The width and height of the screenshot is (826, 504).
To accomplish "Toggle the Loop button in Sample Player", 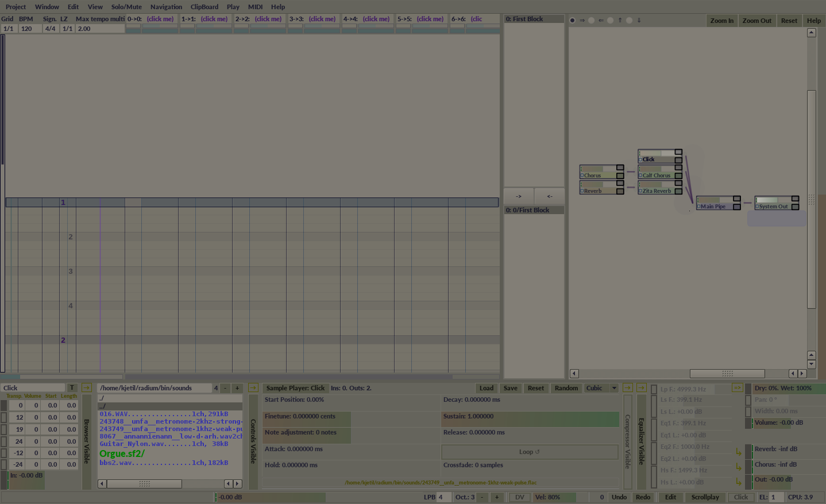I will click(529, 452).
